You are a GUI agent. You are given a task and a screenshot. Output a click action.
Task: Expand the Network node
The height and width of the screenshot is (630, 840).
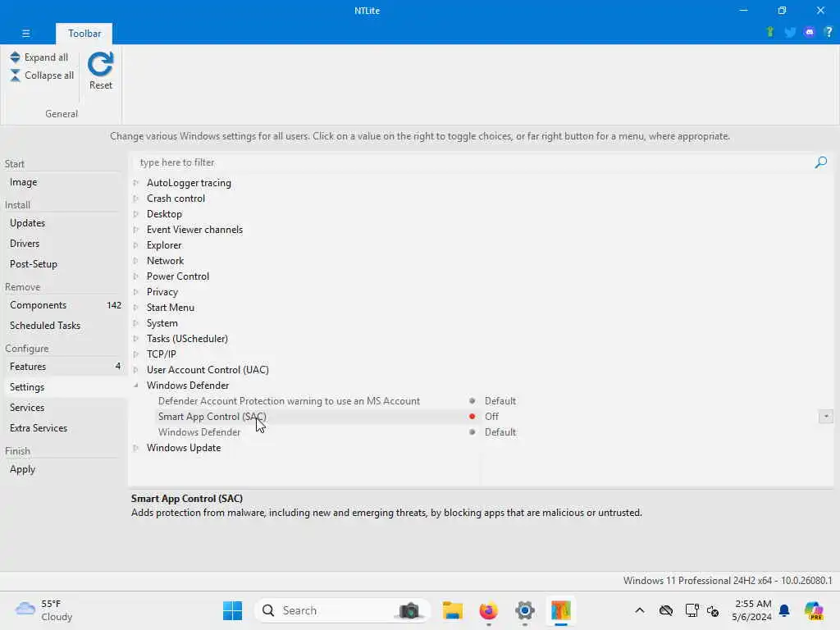click(x=136, y=260)
